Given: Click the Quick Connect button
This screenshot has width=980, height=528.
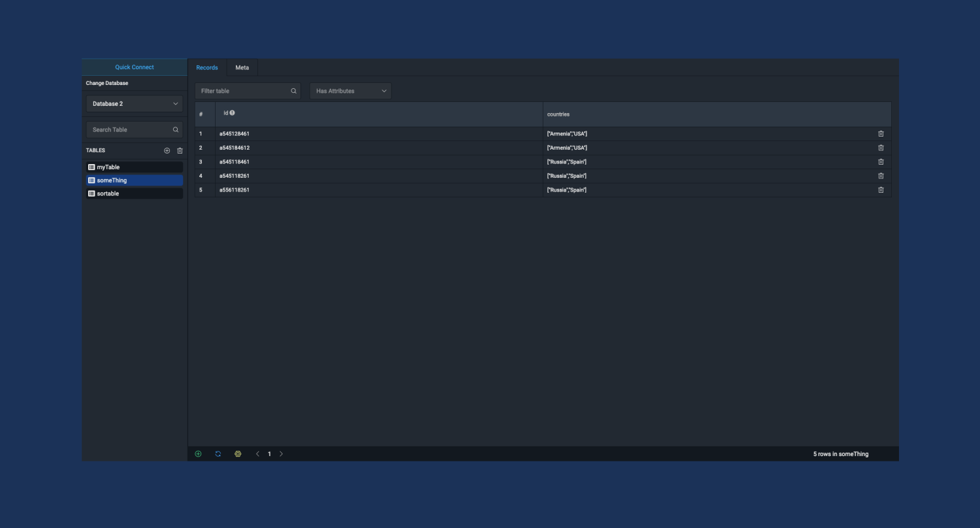Looking at the screenshot, I should (x=135, y=67).
